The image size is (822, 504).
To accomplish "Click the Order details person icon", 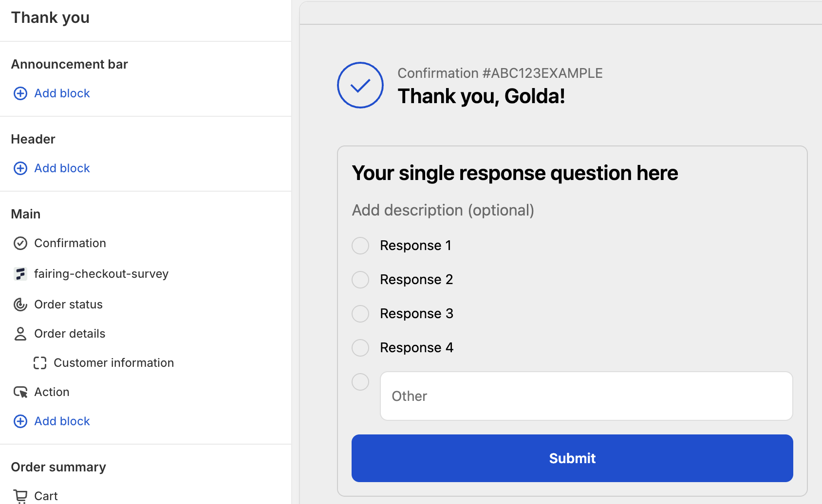I will pyautogui.click(x=20, y=334).
